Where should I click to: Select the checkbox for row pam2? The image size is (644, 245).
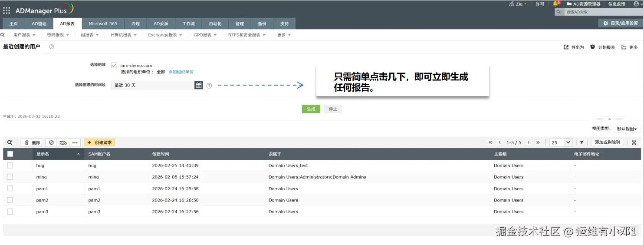(x=10, y=200)
